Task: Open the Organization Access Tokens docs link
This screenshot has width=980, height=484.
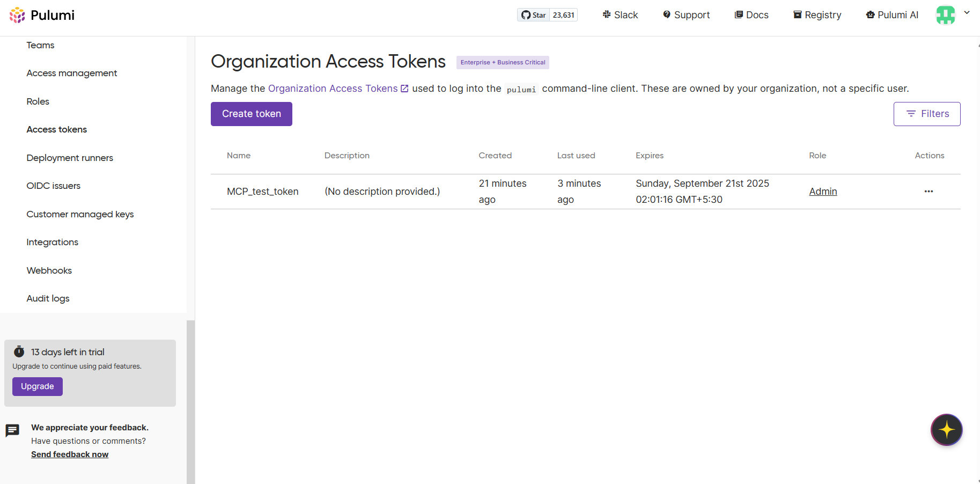Action: pos(338,89)
